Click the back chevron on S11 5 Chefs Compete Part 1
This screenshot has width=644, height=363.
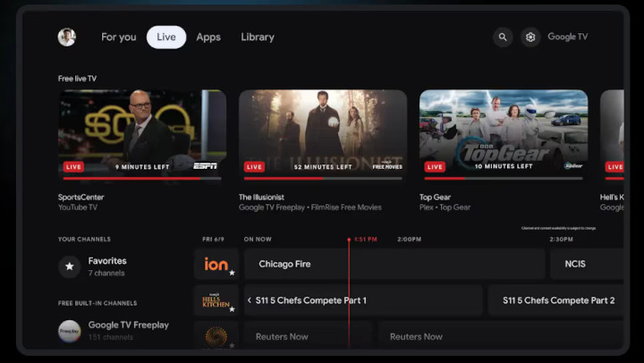click(x=250, y=300)
